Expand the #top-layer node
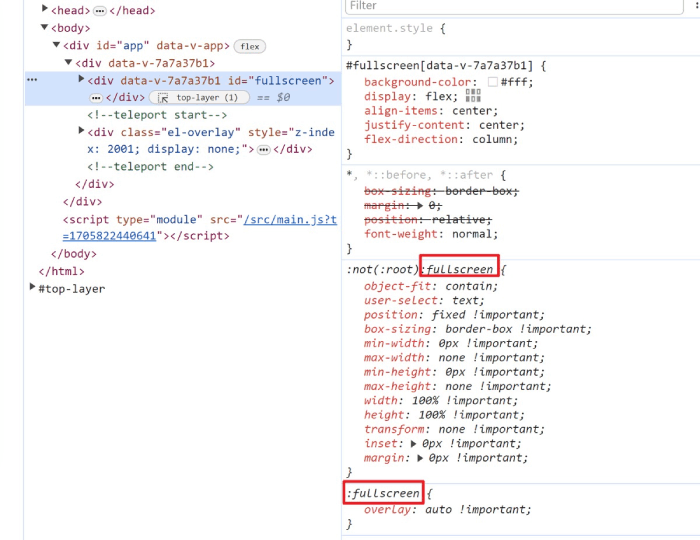Viewport: 700px width, 540px height. [32, 287]
